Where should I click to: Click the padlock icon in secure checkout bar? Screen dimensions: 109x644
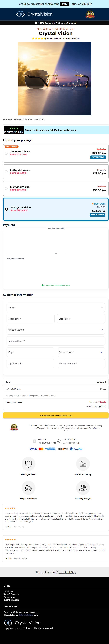point(36,23)
